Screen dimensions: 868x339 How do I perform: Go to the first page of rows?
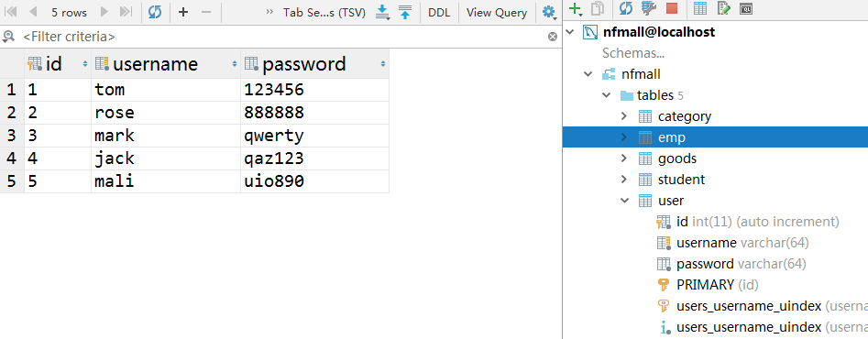[x=11, y=12]
